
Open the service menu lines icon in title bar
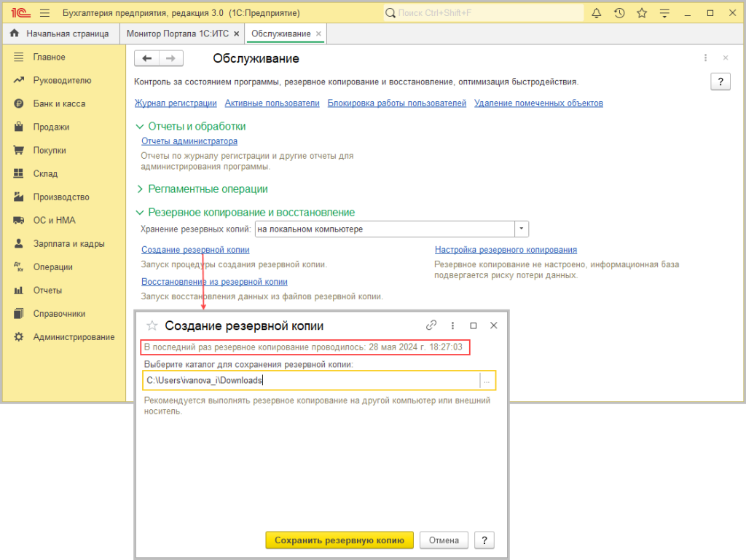pos(664,13)
